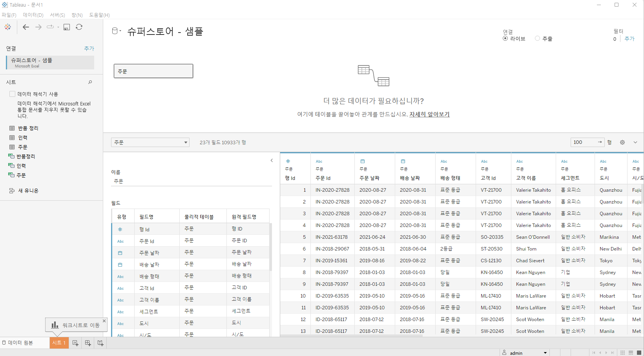
Task: Click the 세그먼트 column header
Action: [x=575, y=169]
